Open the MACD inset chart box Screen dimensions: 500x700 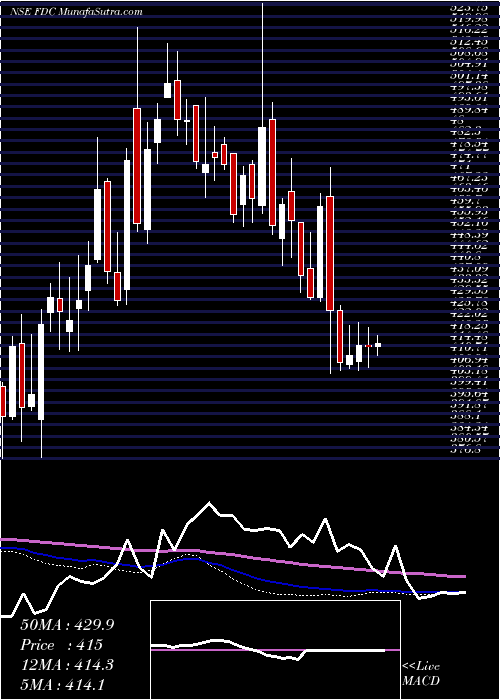tap(275, 650)
